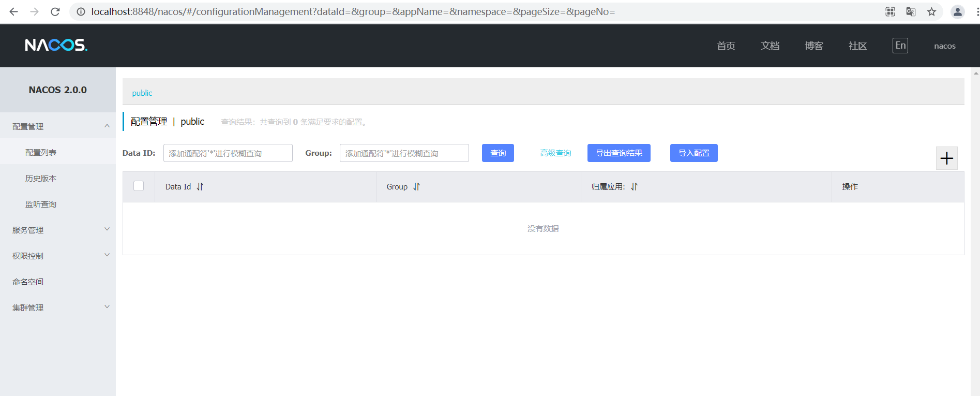Screen dimensions: 980x396
Task: Expand the 服务管理 sidebar section
Action: tap(58, 230)
